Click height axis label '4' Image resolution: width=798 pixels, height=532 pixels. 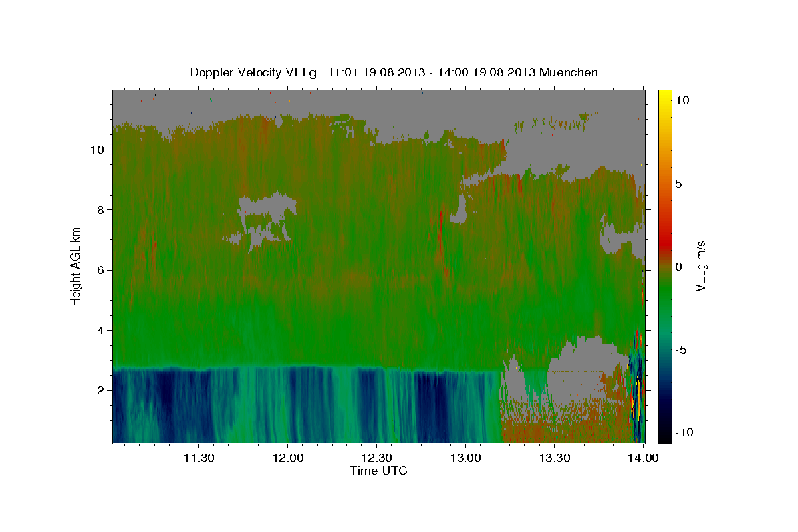100,331
